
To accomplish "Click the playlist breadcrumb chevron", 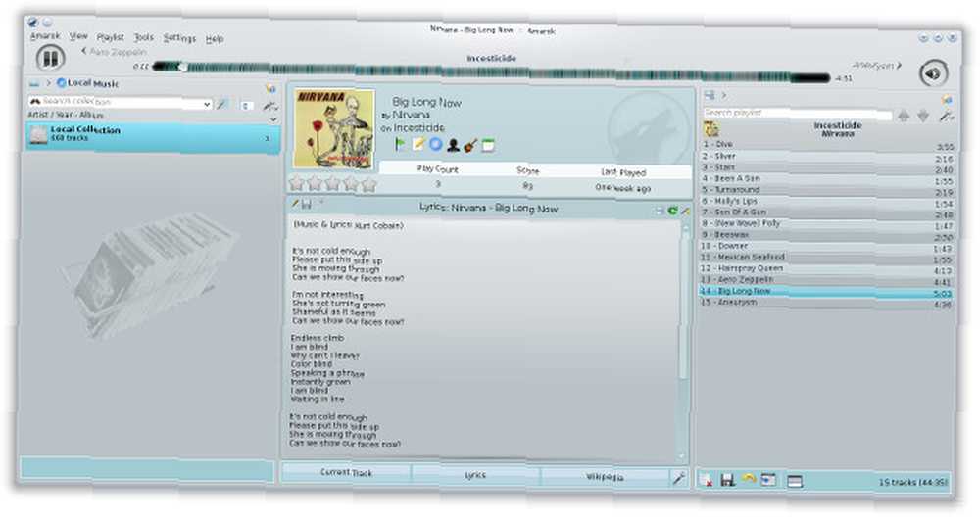I will point(724,96).
